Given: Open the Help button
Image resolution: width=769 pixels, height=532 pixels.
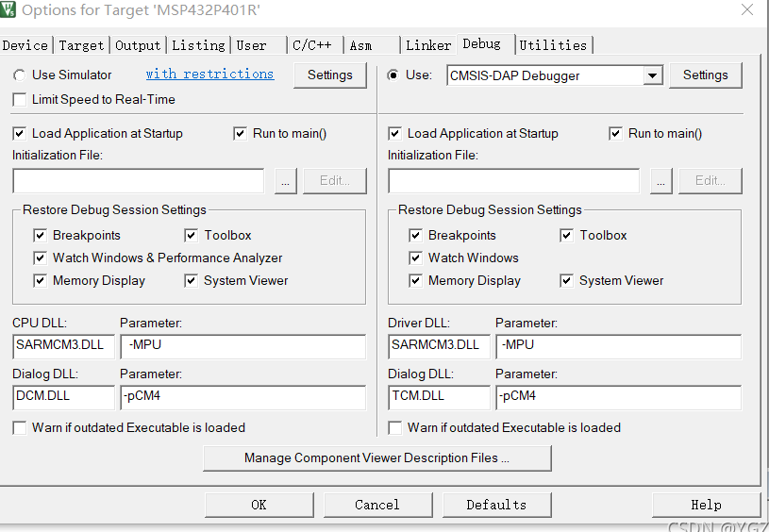Looking at the screenshot, I should pyautogui.click(x=706, y=505).
